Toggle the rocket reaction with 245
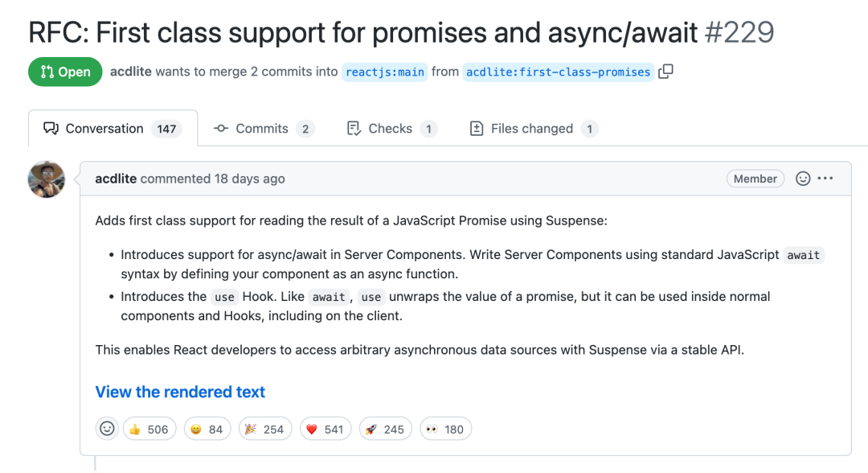 pos(386,430)
